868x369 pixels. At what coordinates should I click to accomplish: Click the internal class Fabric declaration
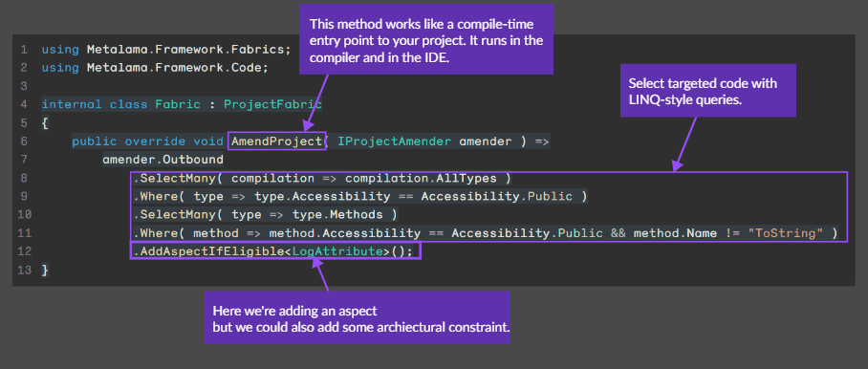pyautogui.click(x=121, y=104)
